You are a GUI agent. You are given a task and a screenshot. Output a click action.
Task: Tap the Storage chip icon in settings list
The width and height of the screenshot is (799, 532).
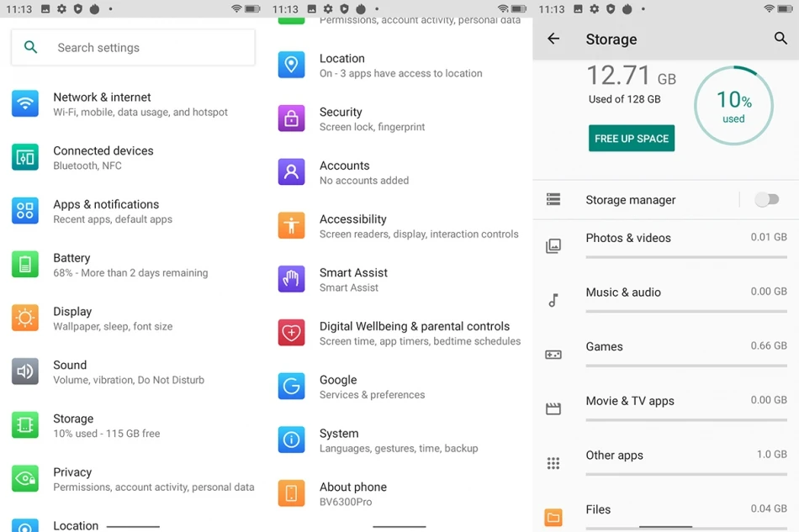tap(25, 424)
